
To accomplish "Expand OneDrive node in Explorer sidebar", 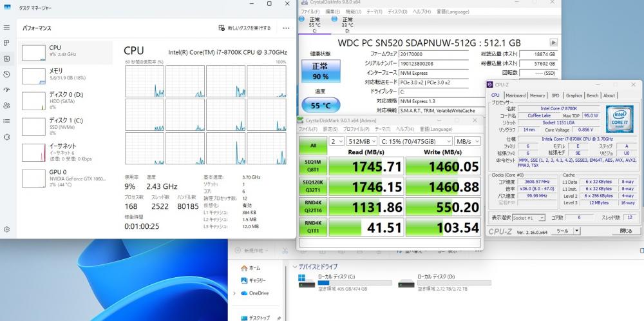I will (x=234, y=293).
